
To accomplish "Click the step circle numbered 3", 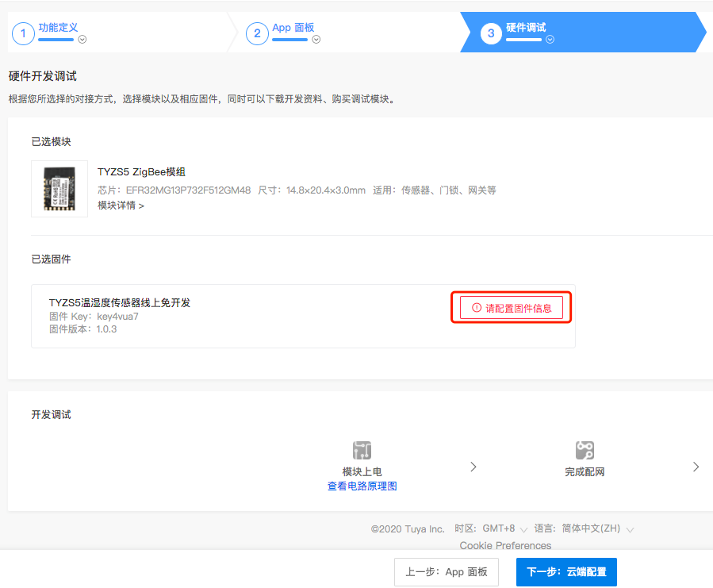I will coord(489,33).
